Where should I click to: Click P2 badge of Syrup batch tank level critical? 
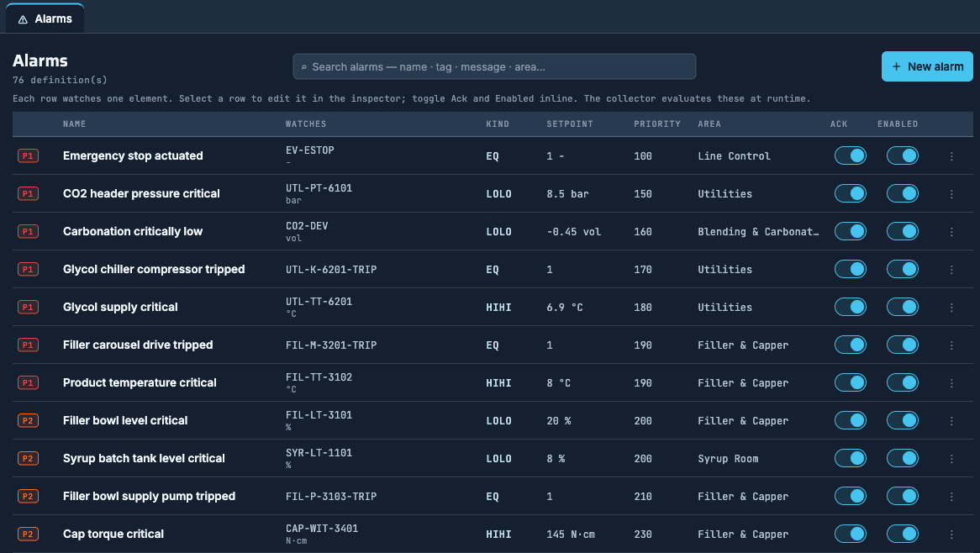[x=28, y=458]
